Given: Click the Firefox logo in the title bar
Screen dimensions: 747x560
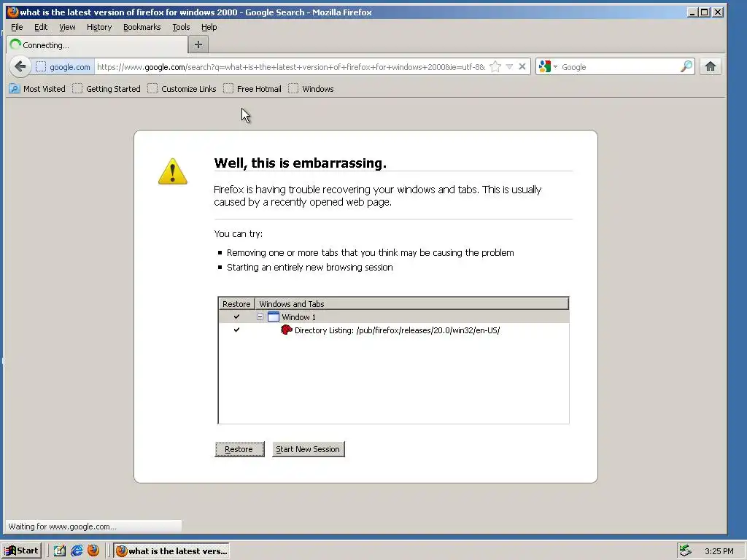Looking at the screenshot, I should coord(12,12).
